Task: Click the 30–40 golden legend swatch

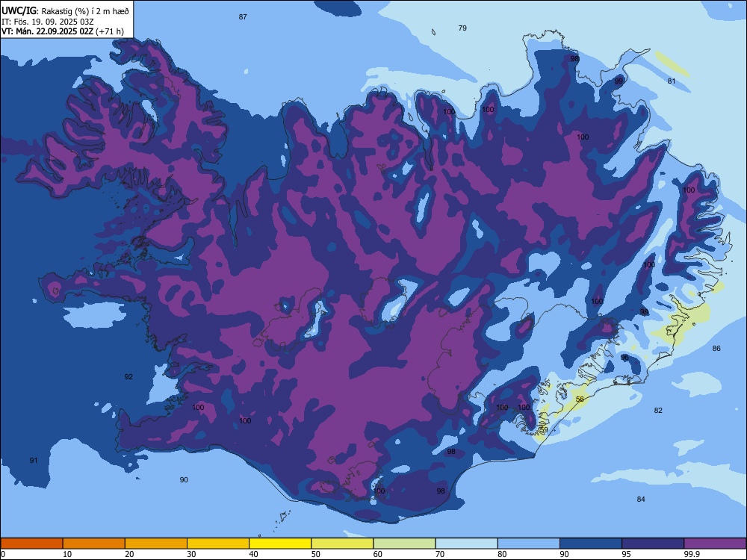Action: click(218, 544)
